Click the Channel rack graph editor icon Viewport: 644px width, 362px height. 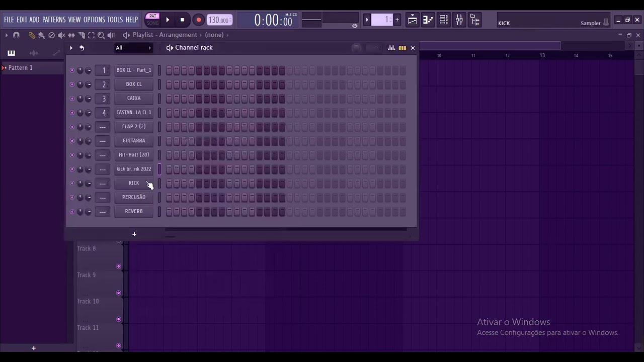[391, 48]
